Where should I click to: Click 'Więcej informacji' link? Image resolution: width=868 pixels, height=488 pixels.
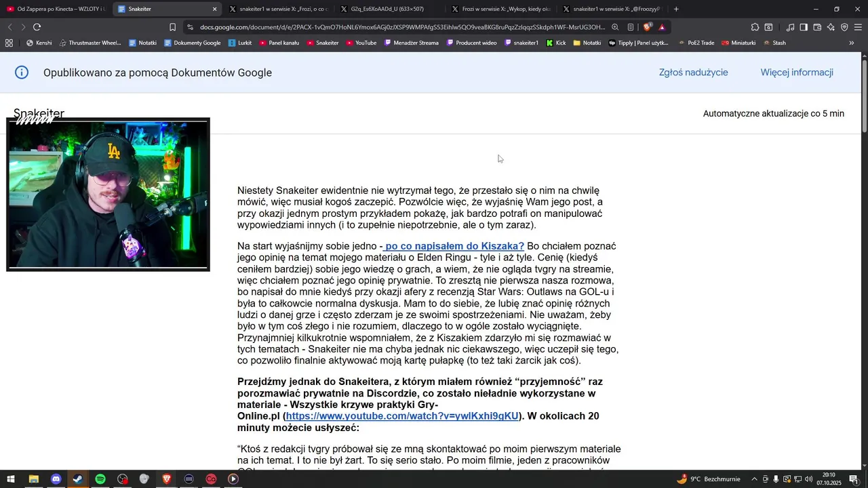pyautogui.click(x=797, y=73)
